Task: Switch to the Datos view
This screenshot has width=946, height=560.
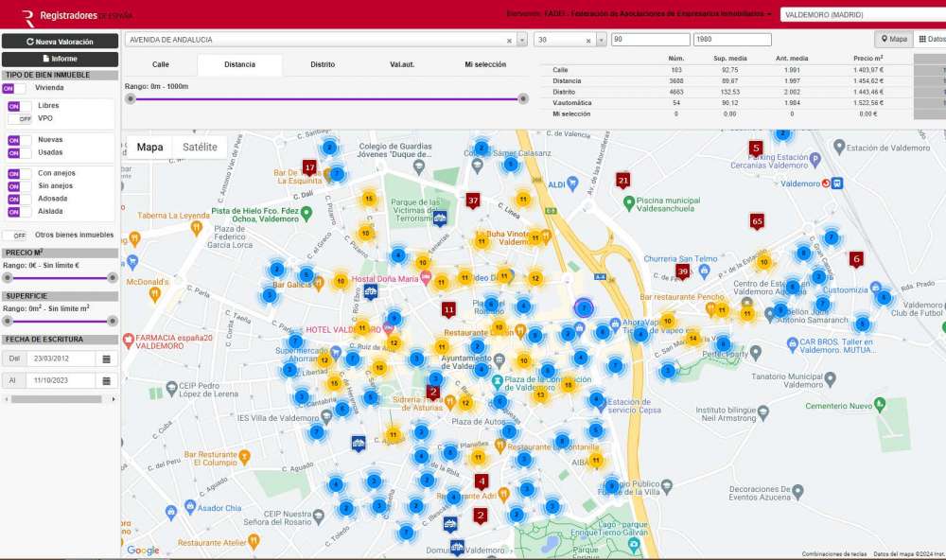Action: [x=932, y=39]
